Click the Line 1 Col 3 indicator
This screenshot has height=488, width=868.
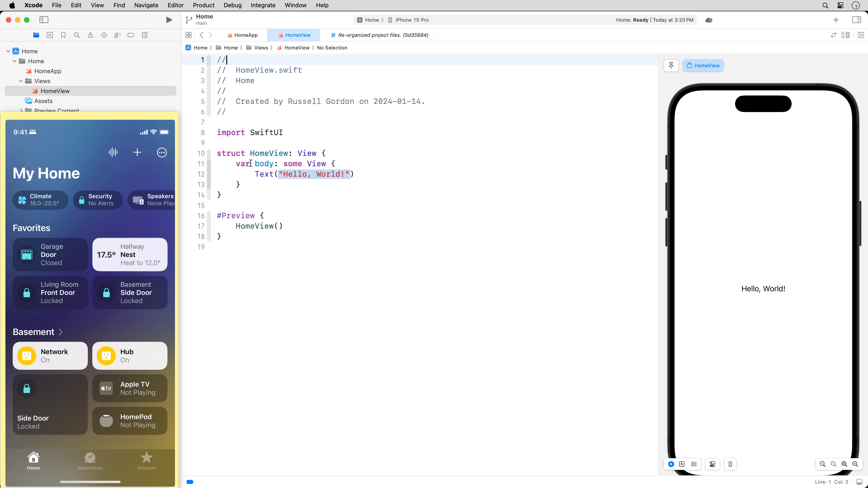pyautogui.click(x=832, y=482)
